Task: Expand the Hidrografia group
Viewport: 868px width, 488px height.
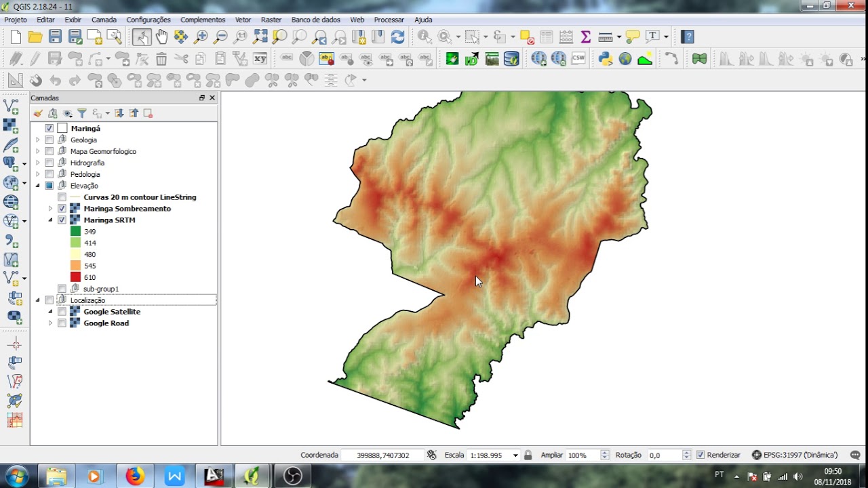Action: click(38, 163)
